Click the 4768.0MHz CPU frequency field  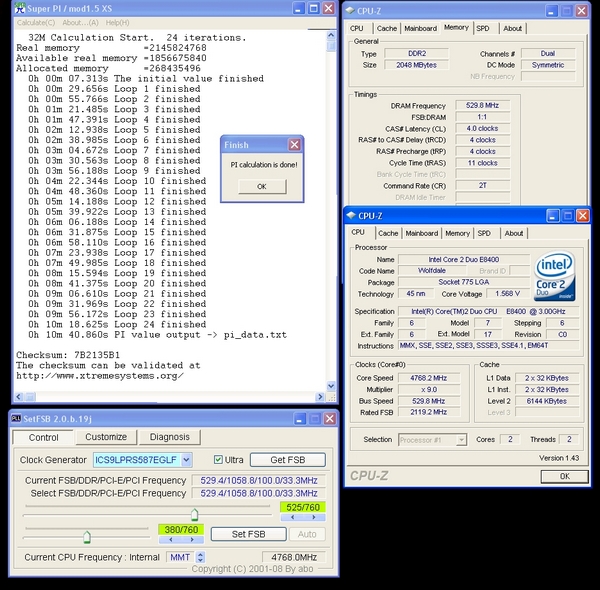[294, 557]
